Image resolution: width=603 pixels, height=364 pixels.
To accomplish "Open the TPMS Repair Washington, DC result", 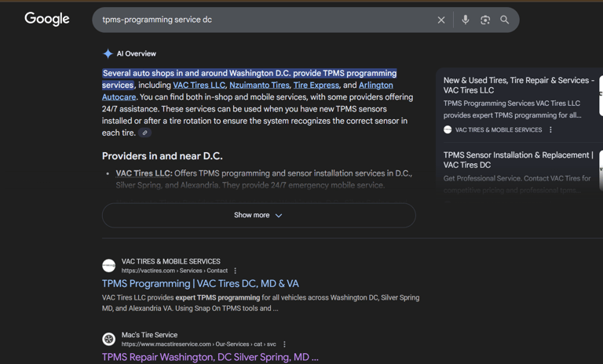I will pos(210,357).
